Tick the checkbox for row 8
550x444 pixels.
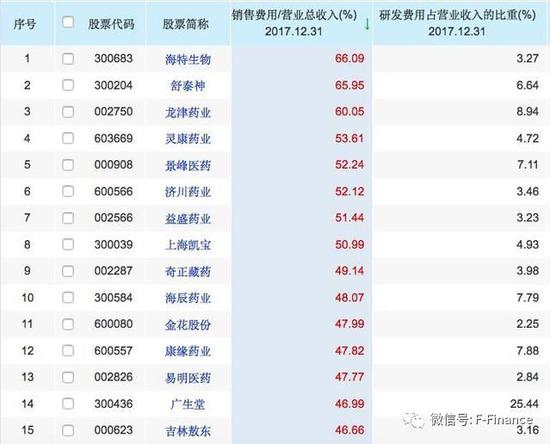68,244
